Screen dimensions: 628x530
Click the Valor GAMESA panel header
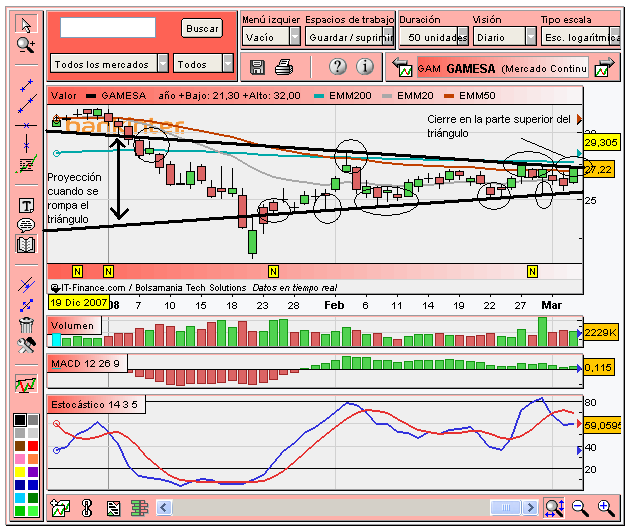click(314, 96)
